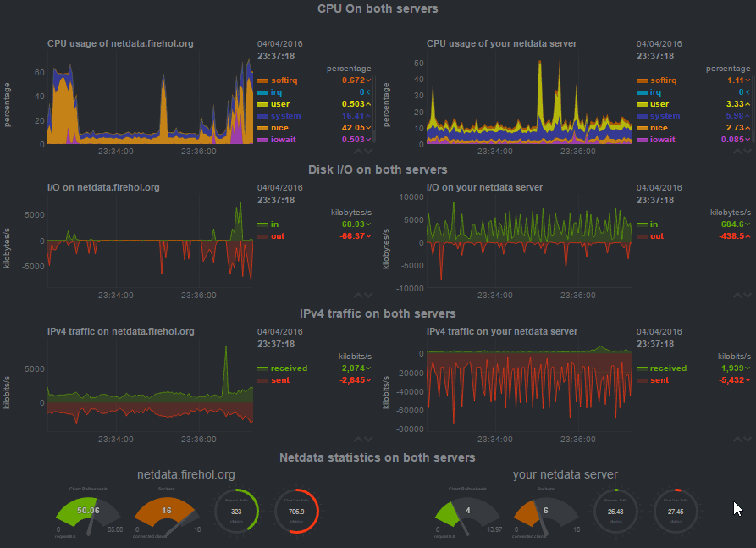Open the dropdown next to the nice value 42.05
Viewport: 756px width, 548px height.
click(x=367, y=127)
